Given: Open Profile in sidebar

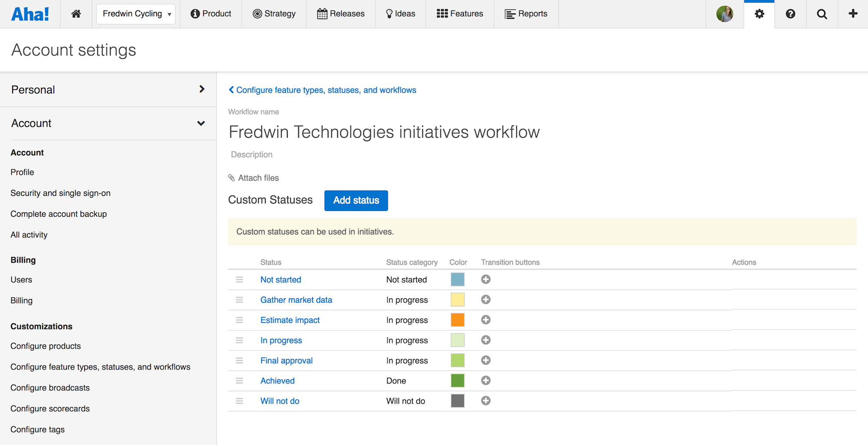Looking at the screenshot, I should (x=22, y=172).
